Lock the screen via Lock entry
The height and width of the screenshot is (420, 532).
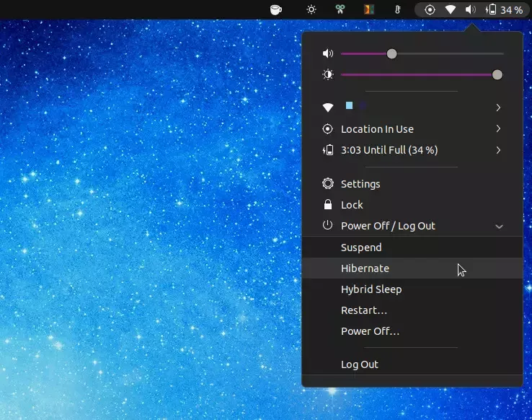click(412, 205)
